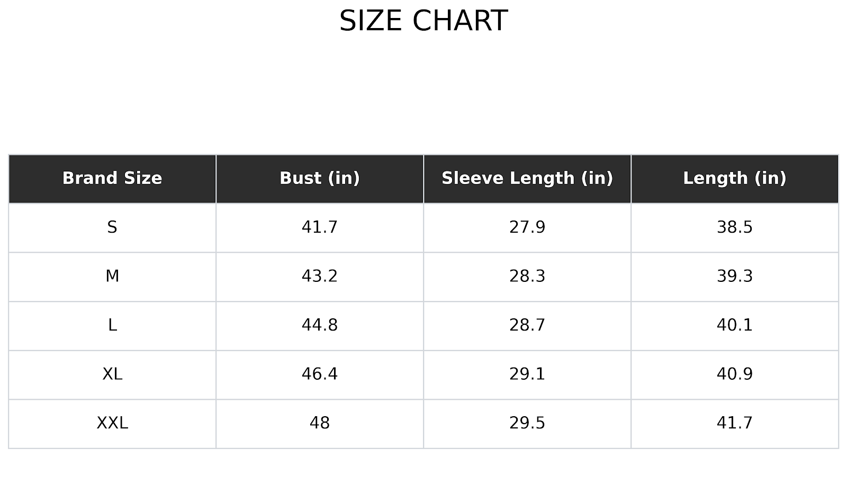Click the SIZE CHART title

tap(423, 21)
